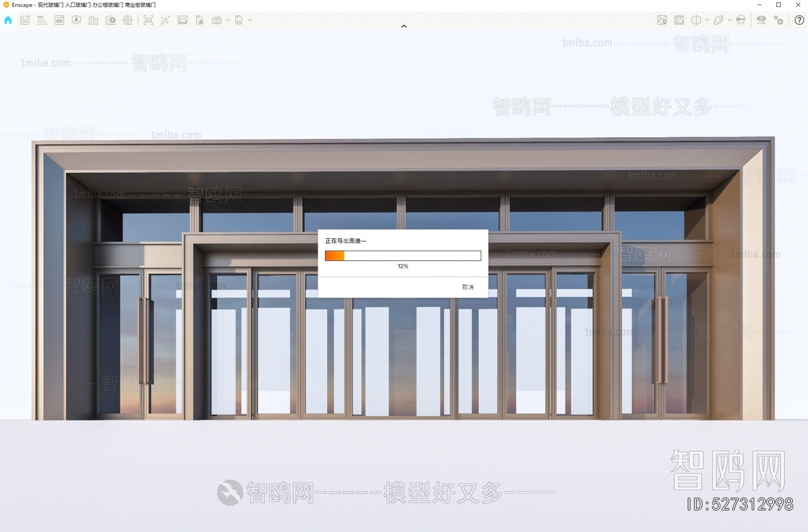Open the Enscape video editor

(x=128, y=20)
